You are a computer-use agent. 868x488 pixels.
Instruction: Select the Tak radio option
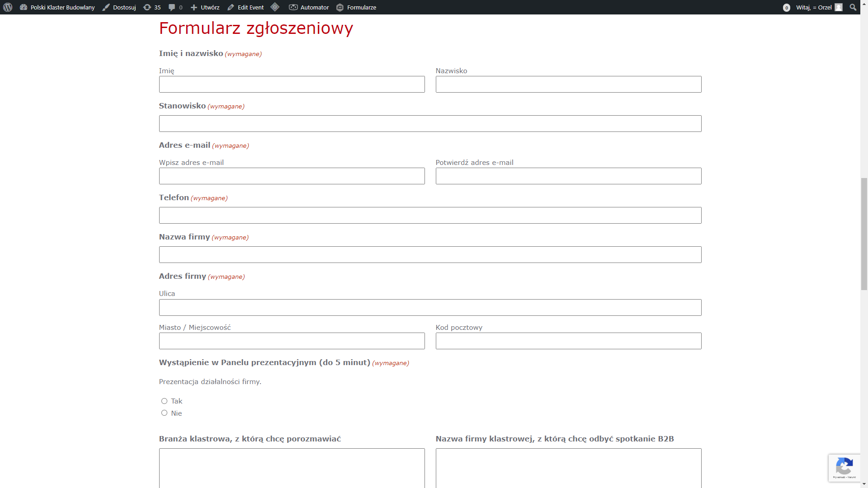[164, 401]
